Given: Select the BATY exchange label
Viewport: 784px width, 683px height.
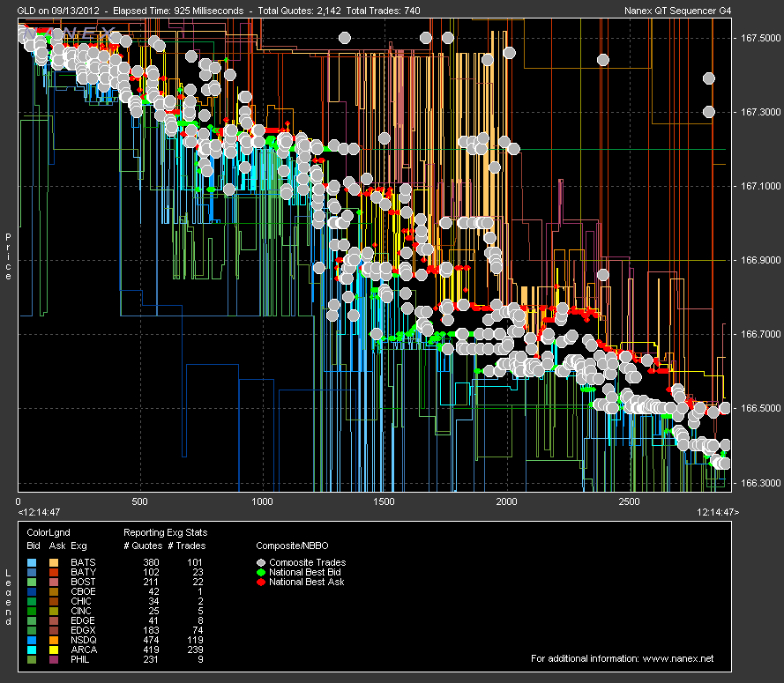Looking at the screenshot, I should pos(84,572).
